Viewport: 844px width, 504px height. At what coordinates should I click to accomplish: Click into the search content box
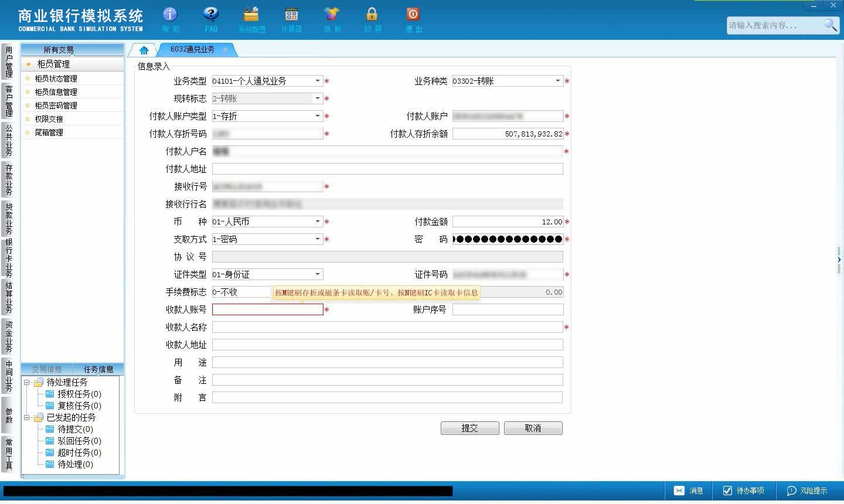coord(775,25)
